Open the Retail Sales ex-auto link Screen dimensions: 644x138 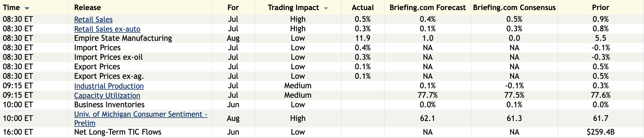[x=107, y=29]
